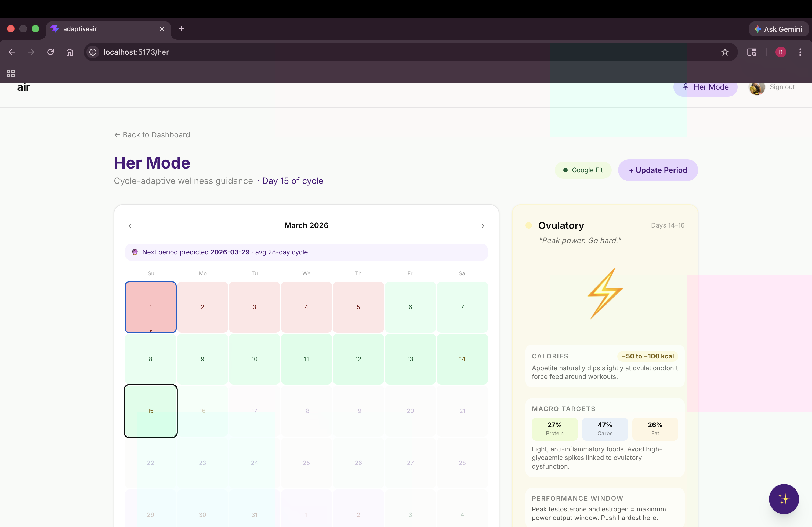Advance calendar to next month chevron
The width and height of the screenshot is (812, 527).
483,226
